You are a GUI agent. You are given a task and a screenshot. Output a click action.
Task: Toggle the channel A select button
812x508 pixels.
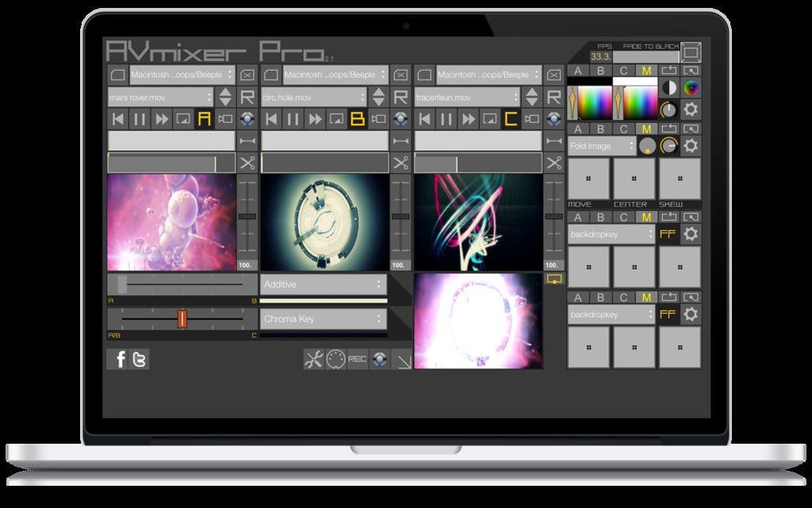204,119
